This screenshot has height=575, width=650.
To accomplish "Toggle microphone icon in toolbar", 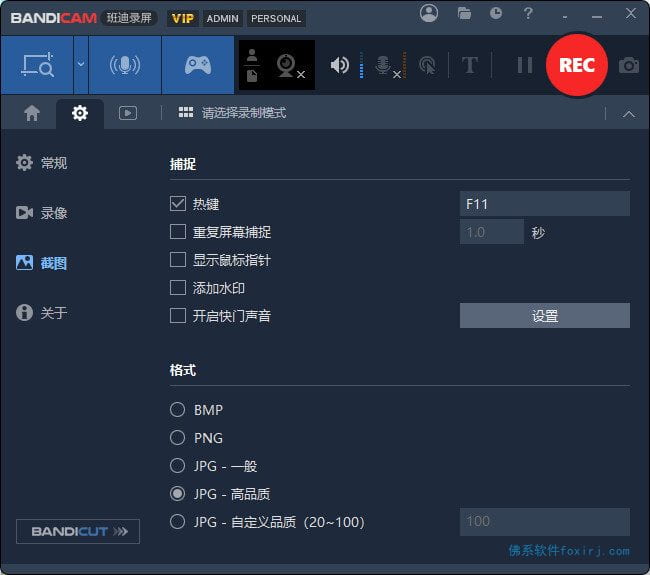I will [x=386, y=66].
